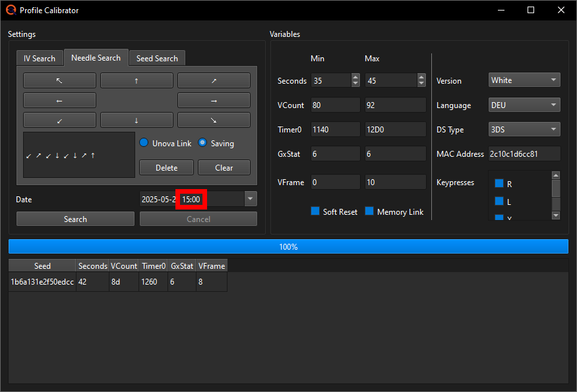Switch to the Seed Search tab
Viewport: 577px width, 392px height.
pyautogui.click(x=157, y=58)
